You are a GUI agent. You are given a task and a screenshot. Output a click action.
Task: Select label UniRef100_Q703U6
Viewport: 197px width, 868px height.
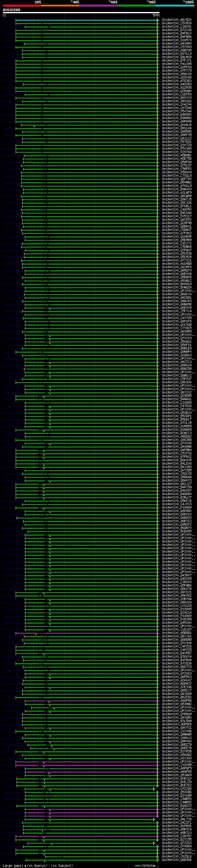coord(177,643)
